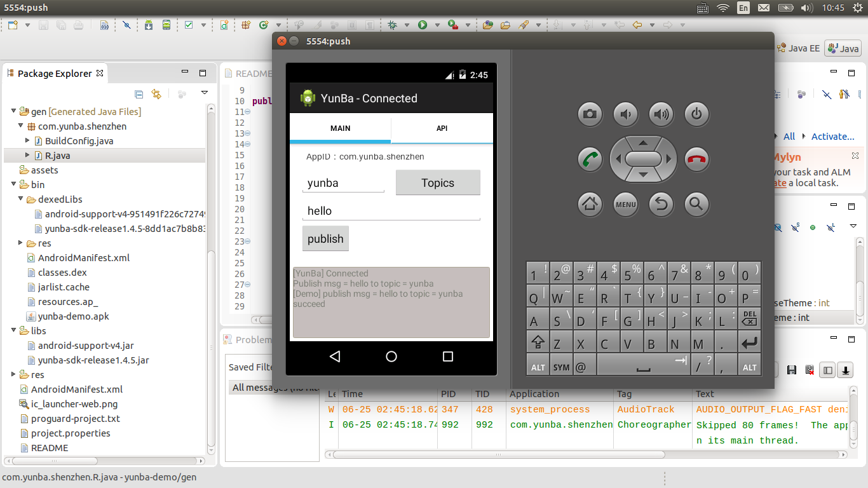
Task: Click the topic field containing yunba
Action: pos(343,183)
